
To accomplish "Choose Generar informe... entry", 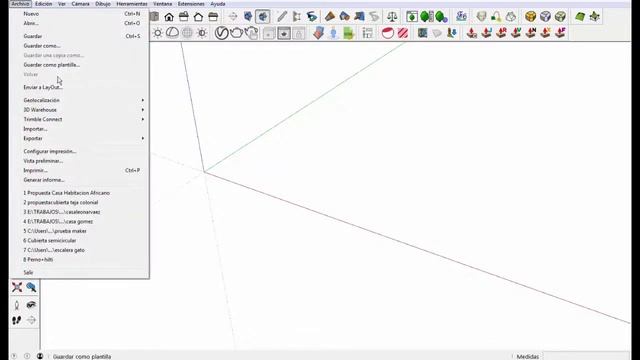I will point(79,180).
